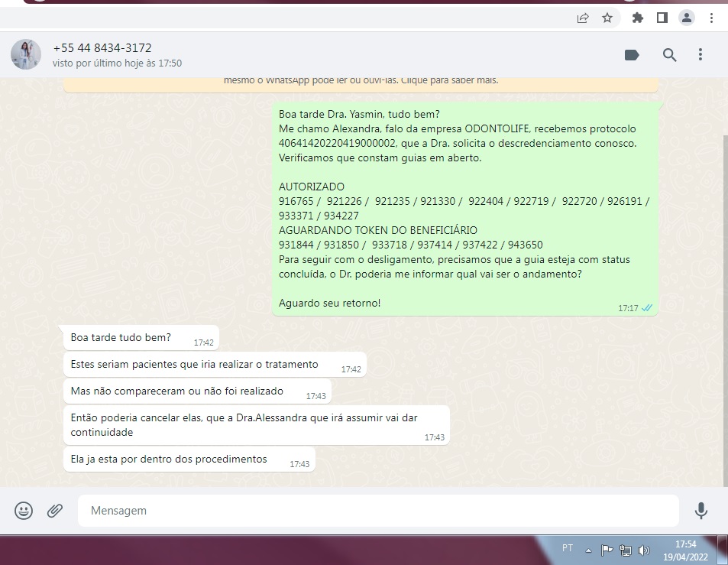Focus the Mensagem text field
Image resolution: width=728 pixels, height=565 pixels.
[x=378, y=510]
